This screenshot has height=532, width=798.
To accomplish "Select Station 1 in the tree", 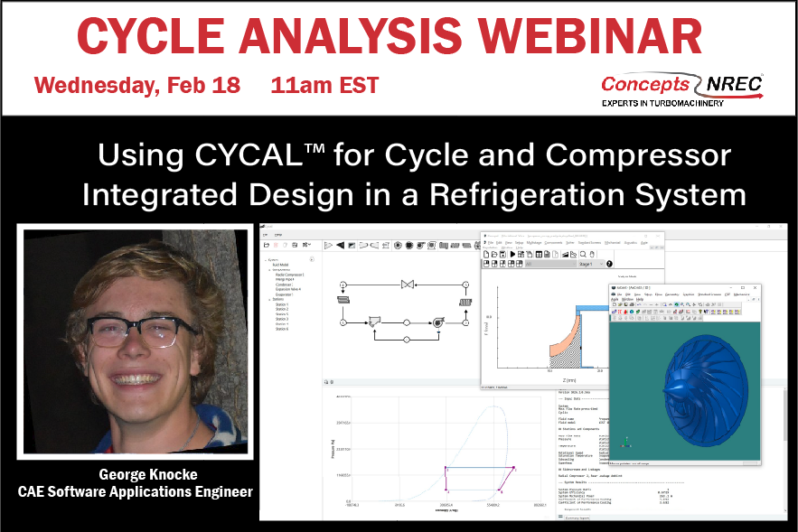I will [x=282, y=304].
